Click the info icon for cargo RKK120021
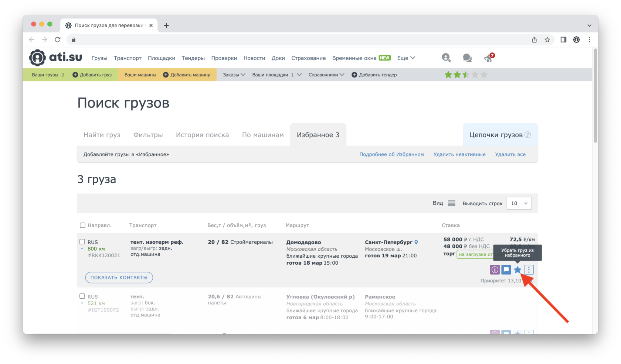Image resolution: width=621 pixels, height=364 pixels. tap(495, 269)
